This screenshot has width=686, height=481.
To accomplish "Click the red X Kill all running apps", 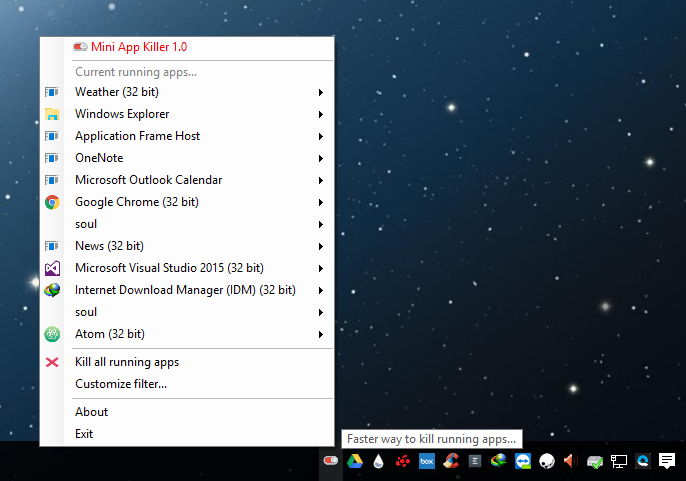I will click(52, 362).
